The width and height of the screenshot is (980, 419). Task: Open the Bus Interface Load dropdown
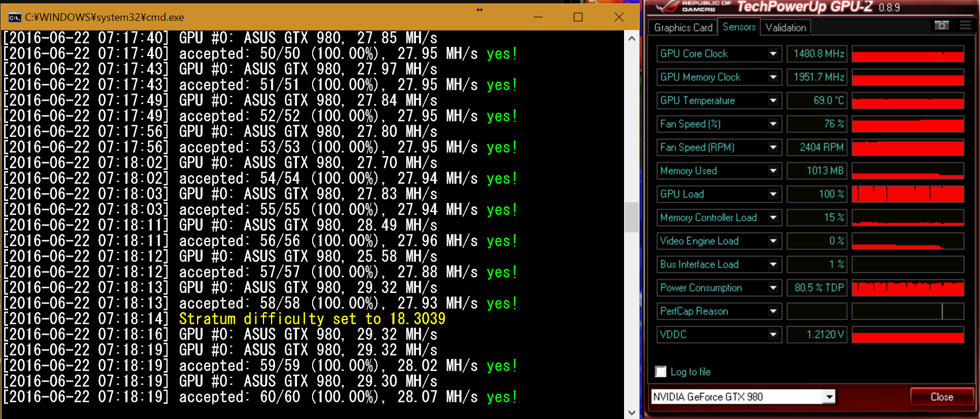tap(773, 264)
